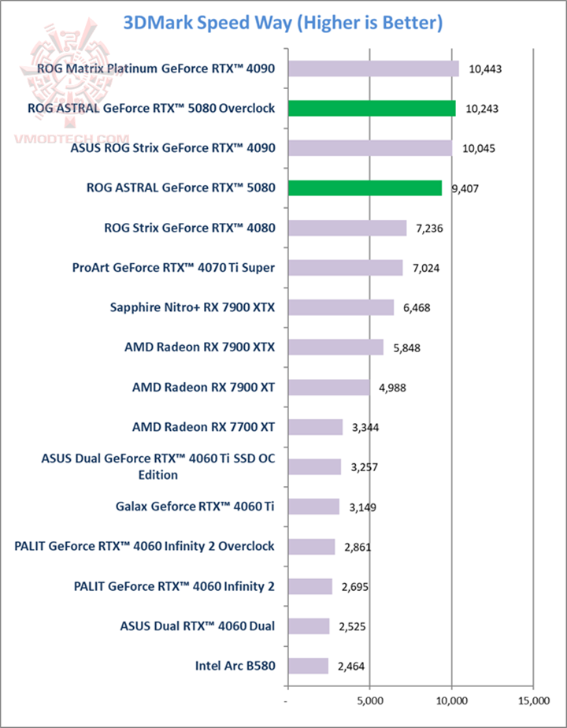The image size is (567, 728).
Task: Click the bar for AMD Radeon RX 7900 XT
Action: point(329,387)
